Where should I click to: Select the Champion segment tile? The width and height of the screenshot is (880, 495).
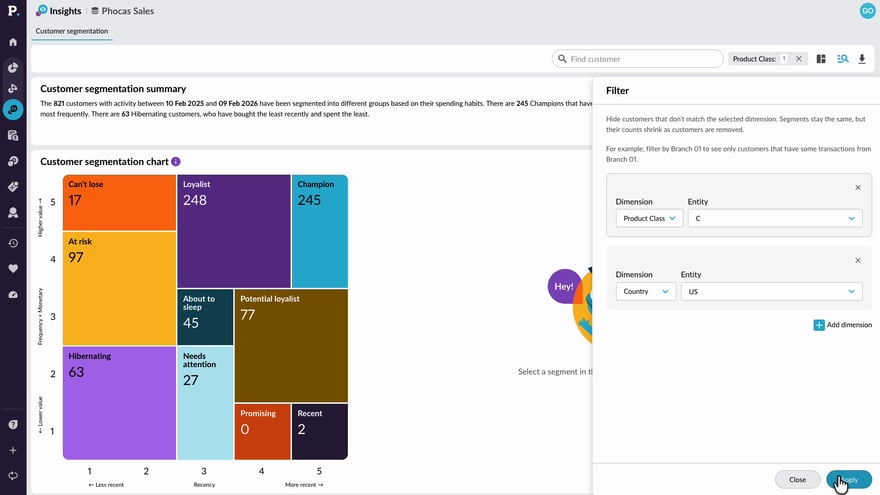(320, 230)
